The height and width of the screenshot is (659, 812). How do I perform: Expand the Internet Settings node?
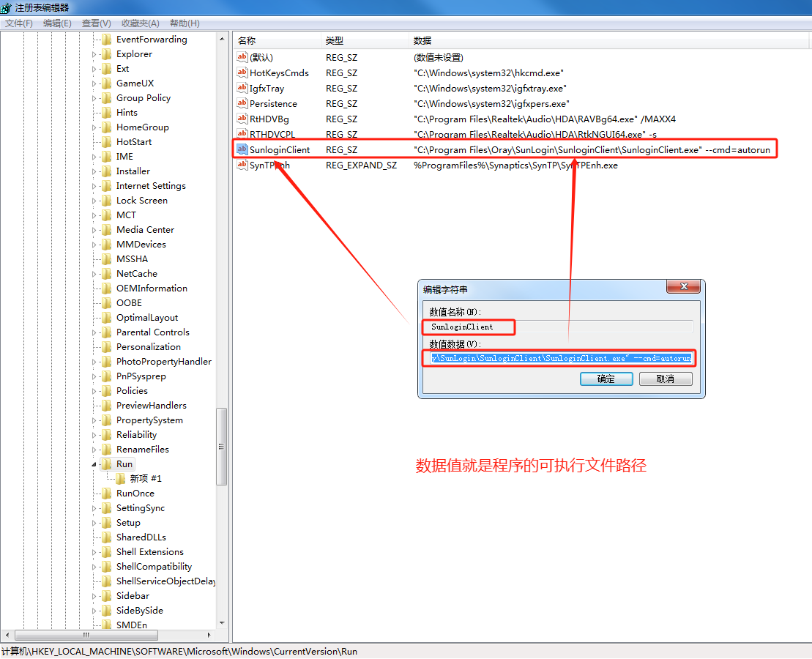point(94,186)
